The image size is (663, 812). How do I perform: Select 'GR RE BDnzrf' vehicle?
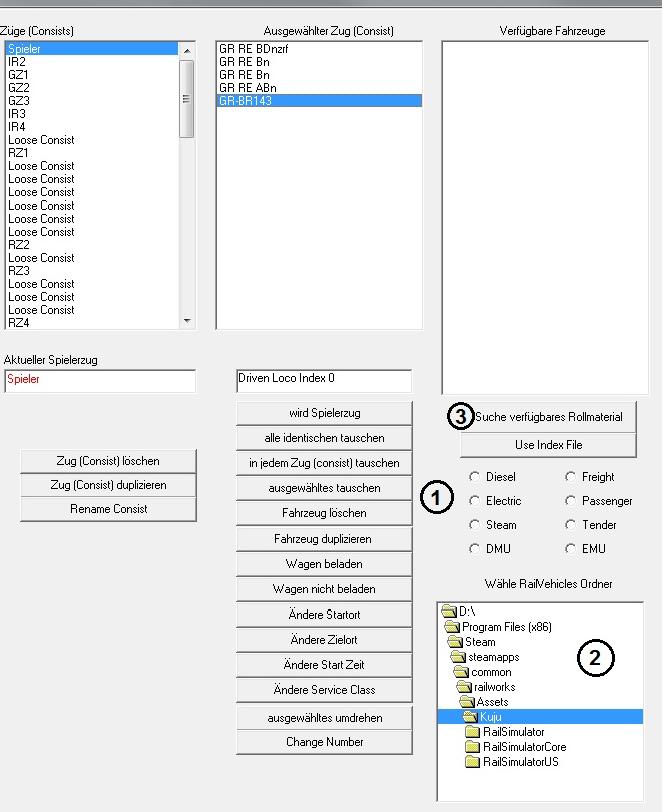click(319, 49)
